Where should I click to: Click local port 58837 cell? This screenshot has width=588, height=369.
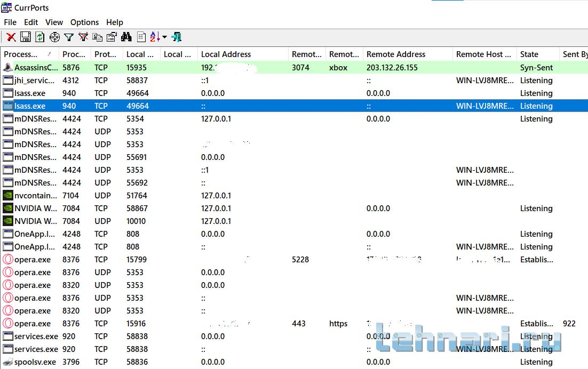pyautogui.click(x=137, y=80)
